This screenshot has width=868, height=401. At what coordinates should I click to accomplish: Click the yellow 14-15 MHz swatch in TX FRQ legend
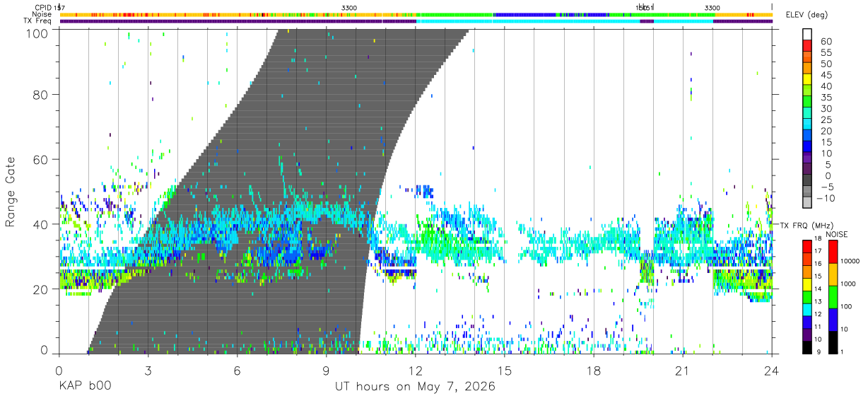point(807,284)
